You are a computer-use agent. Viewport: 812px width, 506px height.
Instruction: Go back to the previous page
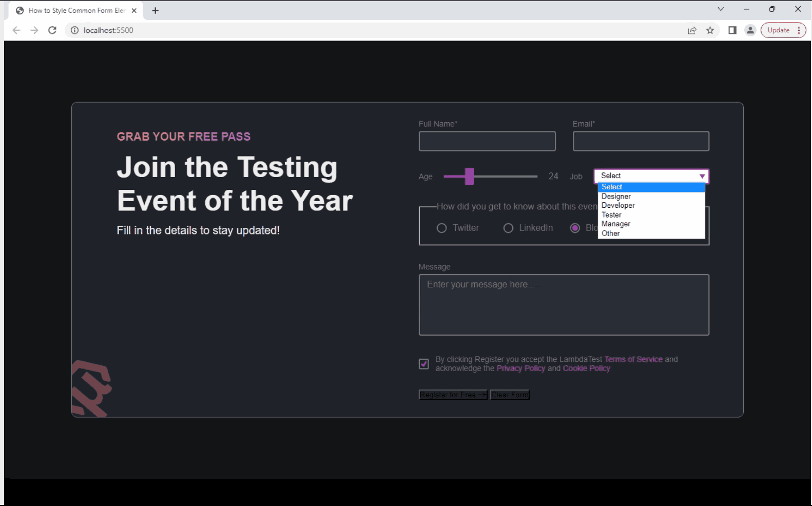[x=16, y=30]
